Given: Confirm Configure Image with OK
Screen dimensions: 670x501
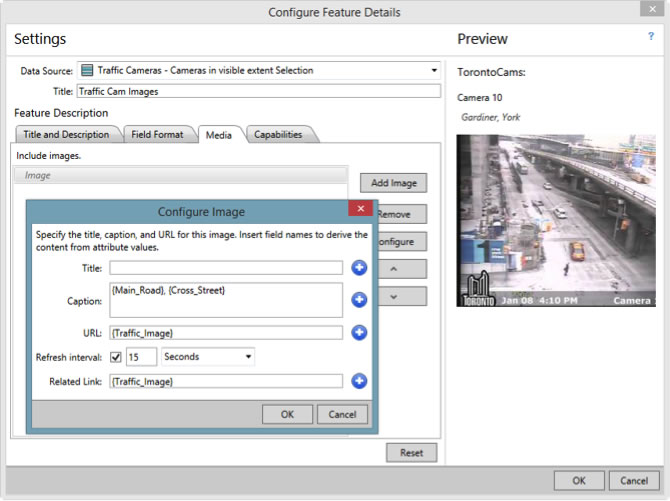Looking at the screenshot, I should click(287, 414).
